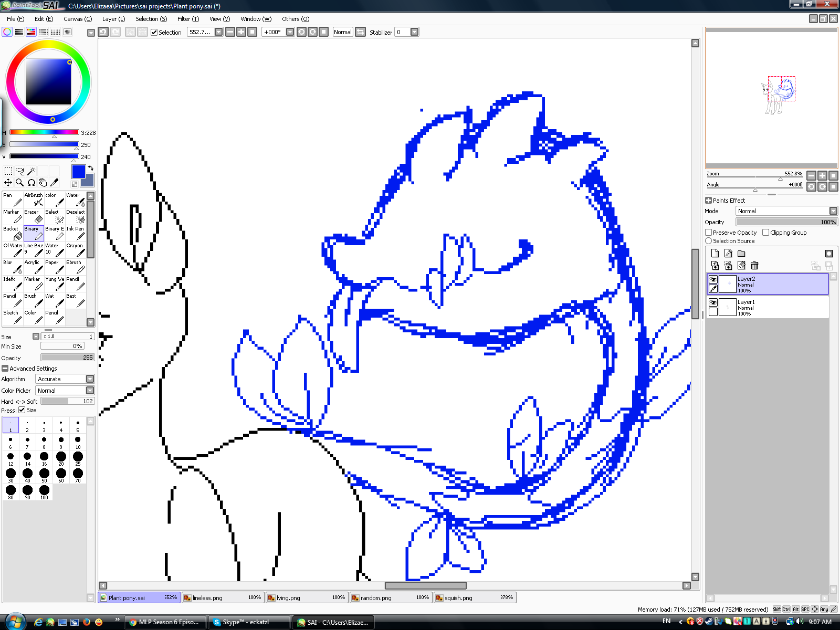
Task: Activate the lasso selection tool
Action: pos(20,171)
